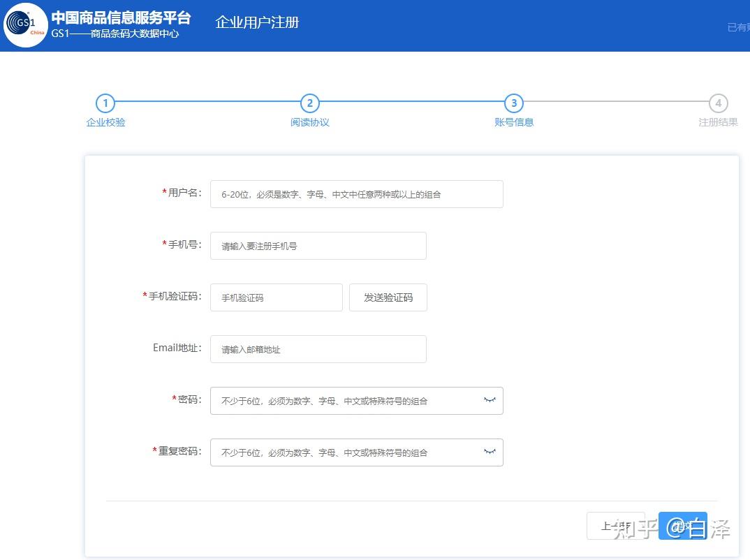750x560 pixels.
Task: Select the greyed step 4 circle
Action: pos(718,103)
